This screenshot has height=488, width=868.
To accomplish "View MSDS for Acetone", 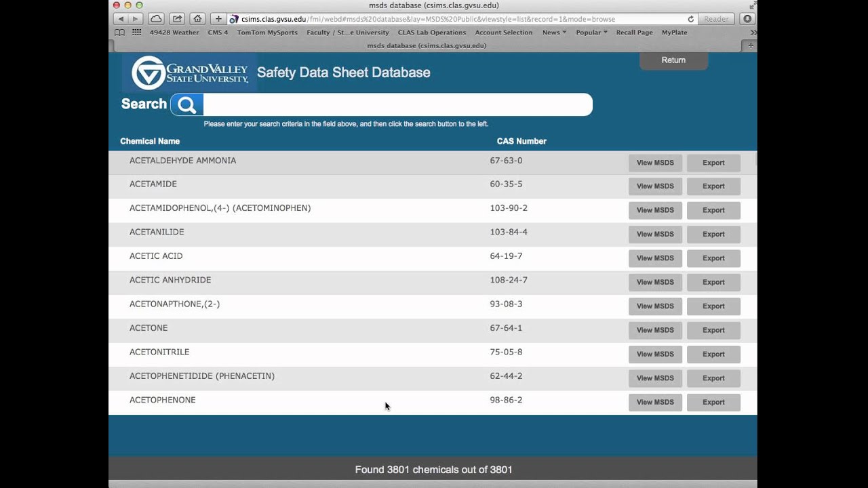I will (x=655, y=330).
